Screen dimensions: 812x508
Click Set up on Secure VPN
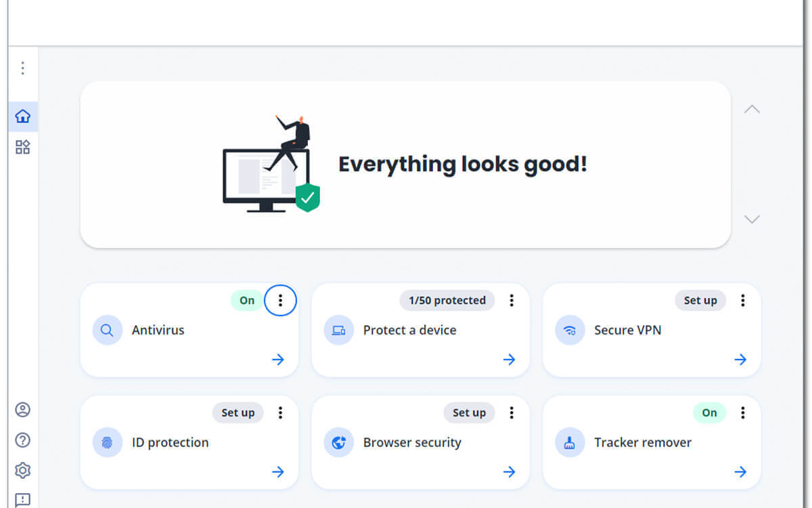[x=700, y=301]
